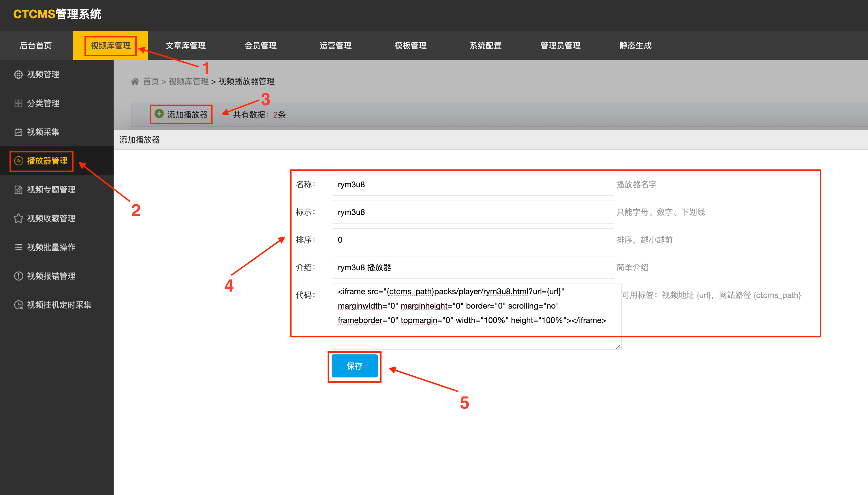Click the play icon beside 播放器管理
Viewport: 868px width, 495px height.
(18, 161)
